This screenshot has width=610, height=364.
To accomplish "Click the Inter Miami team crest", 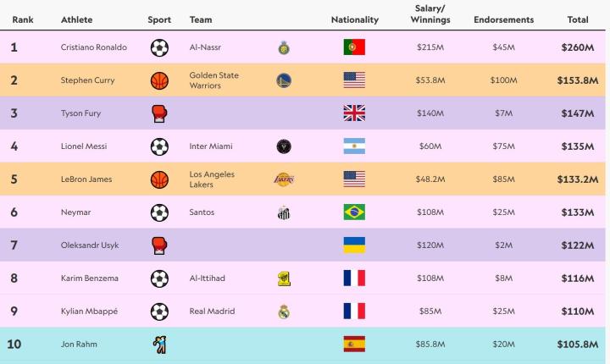I will click(285, 146).
